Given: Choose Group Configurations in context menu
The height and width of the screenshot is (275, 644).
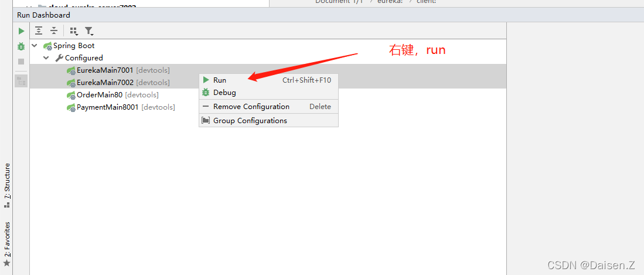Looking at the screenshot, I should click(268, 120).
